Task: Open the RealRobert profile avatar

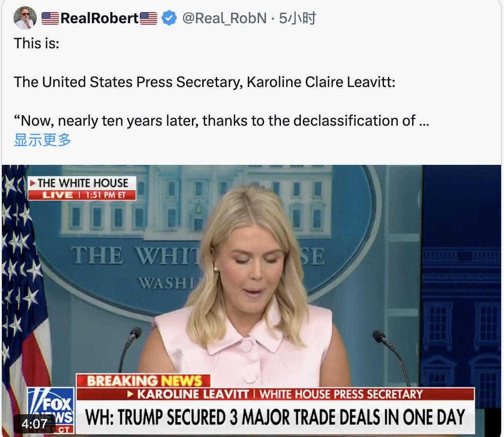Action: coord(25,18)
